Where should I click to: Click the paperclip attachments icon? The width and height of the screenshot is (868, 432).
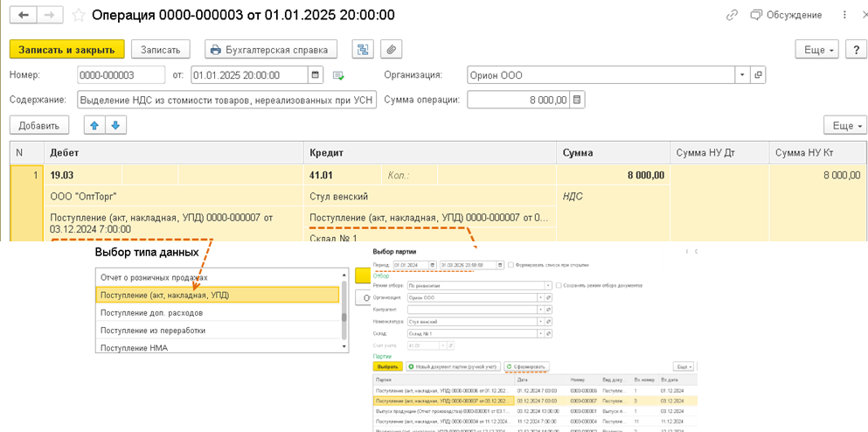click(x=392, y=50)
